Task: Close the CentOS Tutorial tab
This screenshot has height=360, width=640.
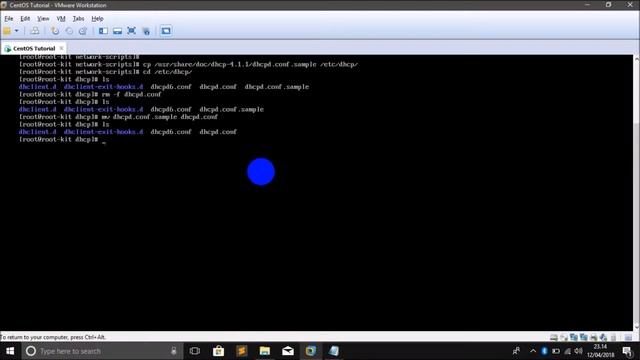Action: (x=62, y=48)
